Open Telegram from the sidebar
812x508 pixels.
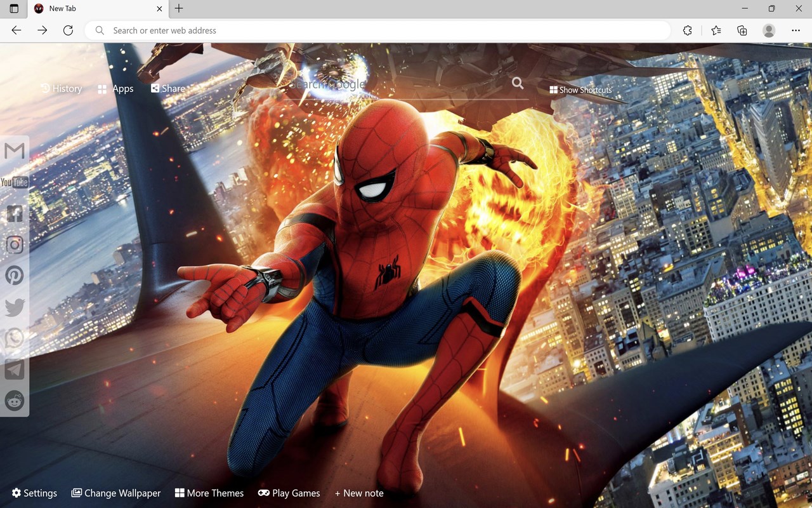pyautogui.click(x=15, y=370)
